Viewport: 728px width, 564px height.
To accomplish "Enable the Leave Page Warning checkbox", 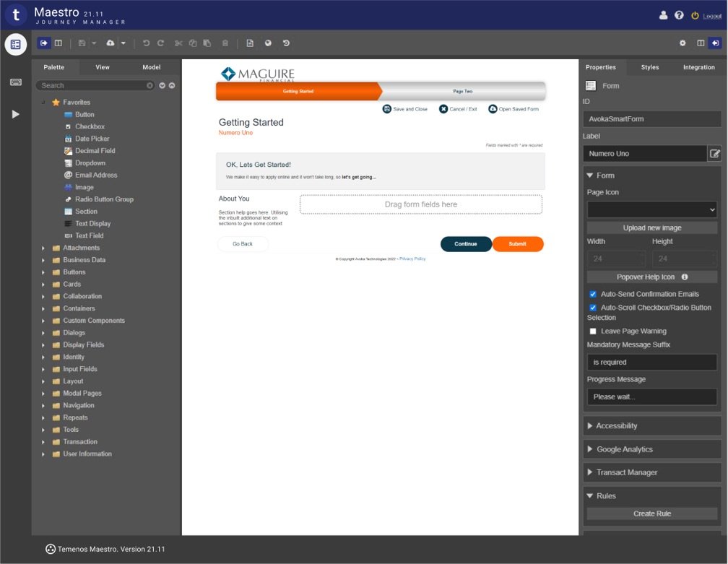I will coord(593,331).
